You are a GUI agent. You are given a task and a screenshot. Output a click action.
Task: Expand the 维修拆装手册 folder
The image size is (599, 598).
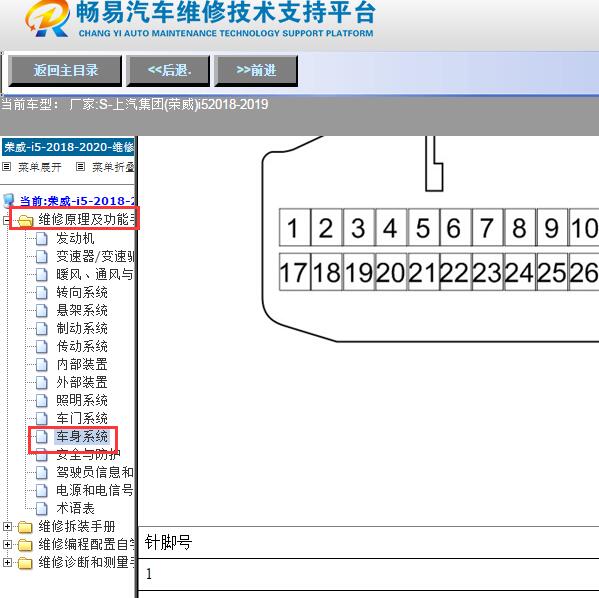(x=7, y=527)
